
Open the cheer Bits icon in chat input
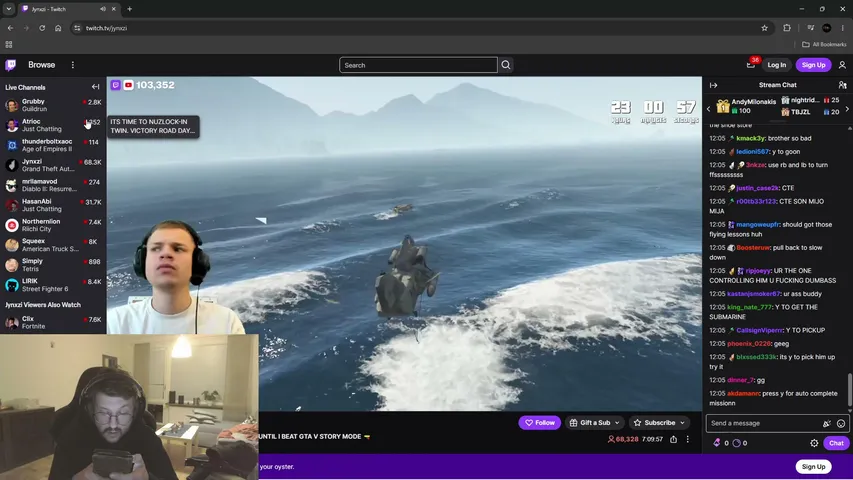click(x=827, y=423)
